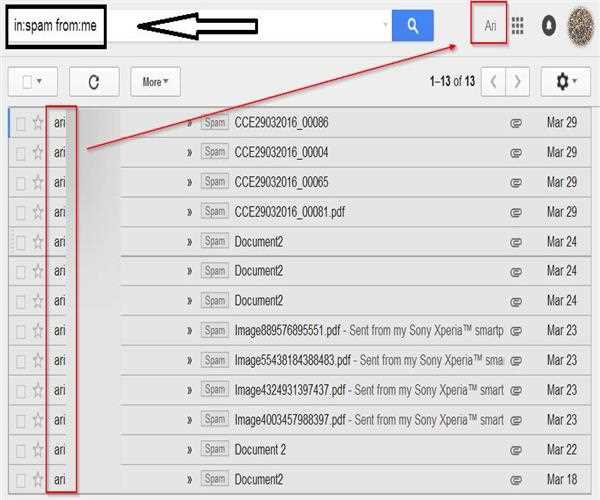Tick the checkbox for CCE29032016_00086 email
The height and width of the screenshot is (500, 600).
tap(20, 123)
